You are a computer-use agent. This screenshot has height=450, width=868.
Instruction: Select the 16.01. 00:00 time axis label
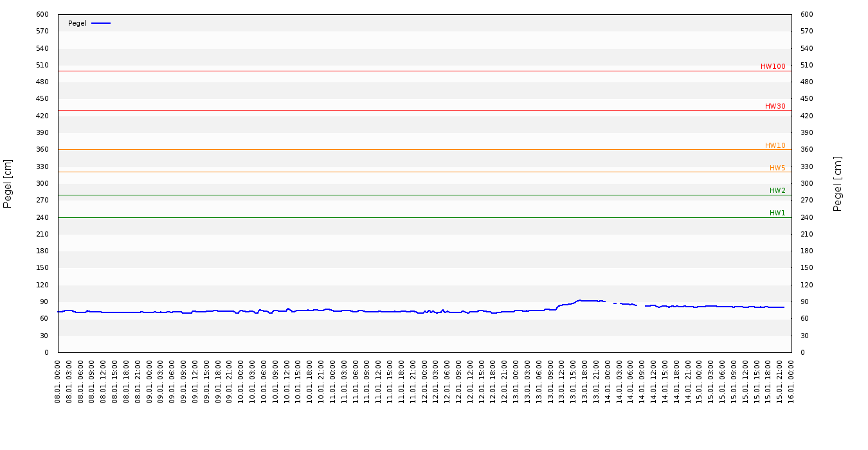(791, 381)
